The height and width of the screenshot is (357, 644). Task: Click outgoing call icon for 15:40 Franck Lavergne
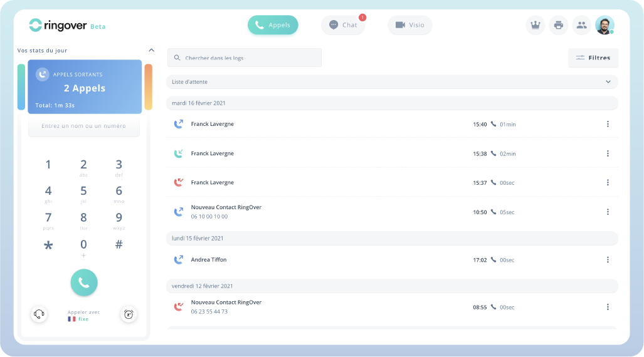tap(179, 124)
